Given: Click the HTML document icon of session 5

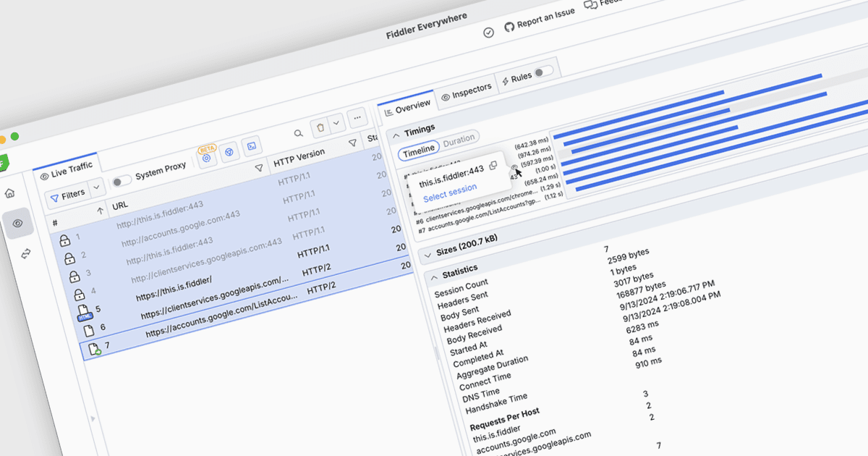Looking at the screenshot, I should tap(83, 313).
